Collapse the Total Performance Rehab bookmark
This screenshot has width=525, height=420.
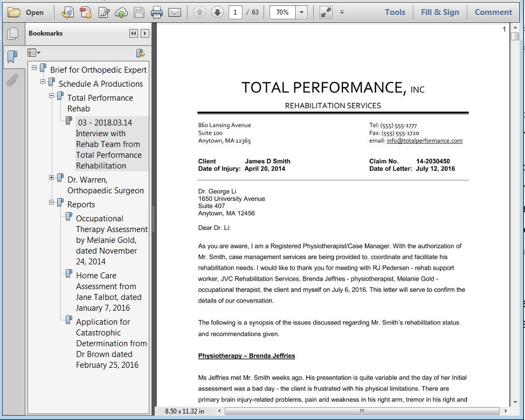pos(52,96)
